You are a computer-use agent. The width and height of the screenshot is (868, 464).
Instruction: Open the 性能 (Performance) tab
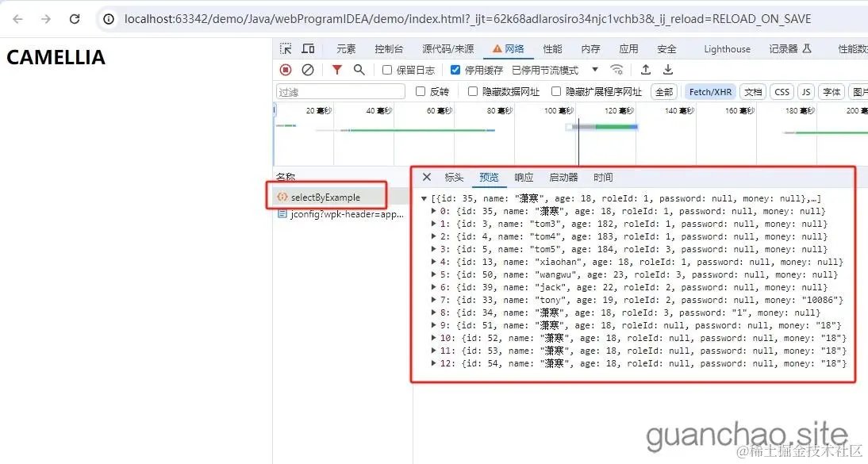[552, 48]
